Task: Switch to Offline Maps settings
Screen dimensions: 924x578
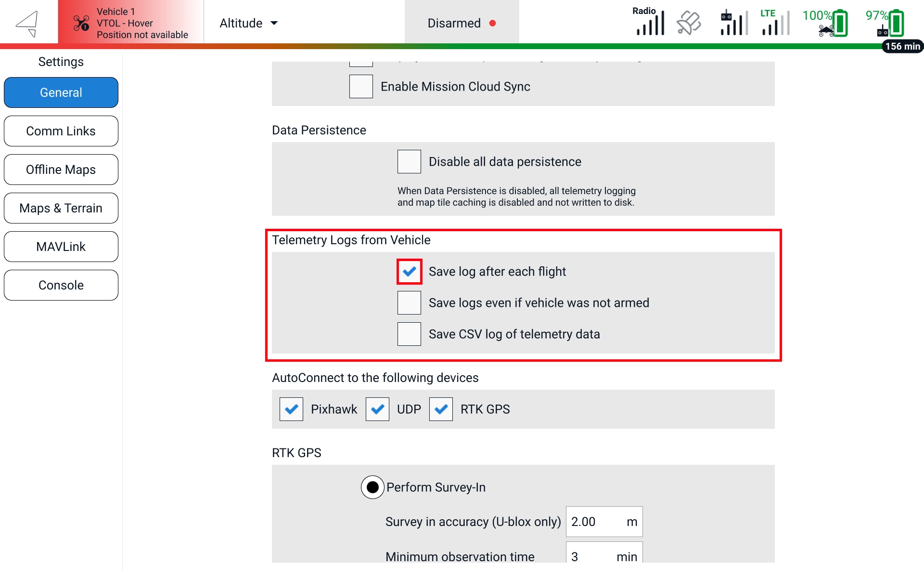Action: coord(61,170)
